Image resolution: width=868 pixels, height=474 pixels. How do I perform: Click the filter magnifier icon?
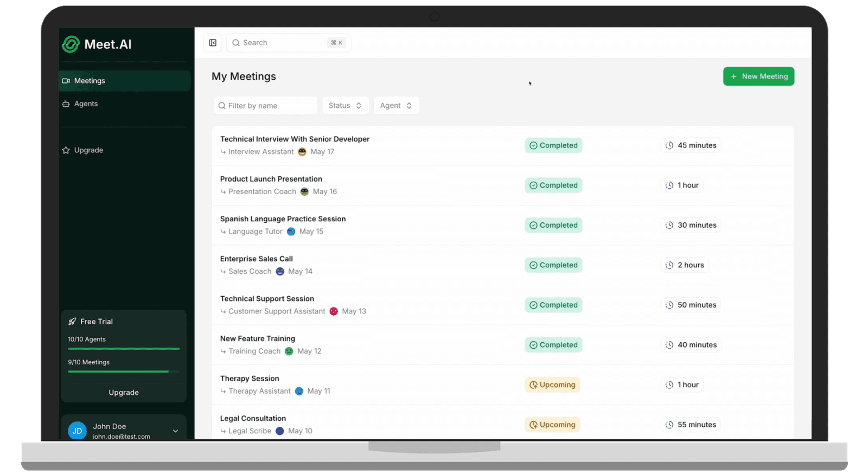click(x=222, y=106)
